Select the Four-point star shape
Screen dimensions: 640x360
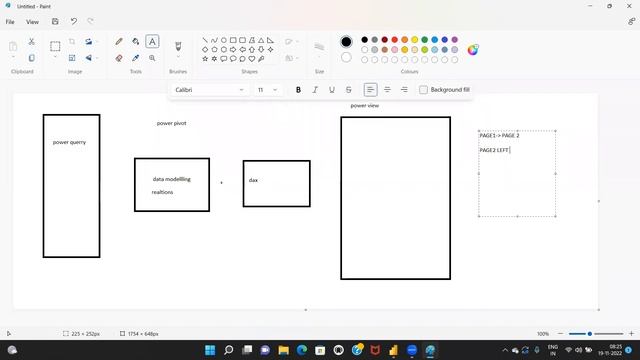(x=271, y=50)
